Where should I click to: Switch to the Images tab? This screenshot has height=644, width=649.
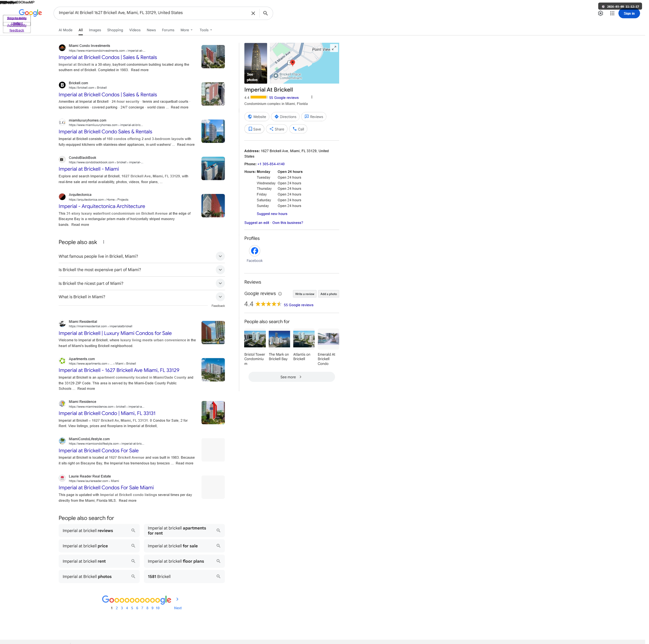click(x=95, y=30)
